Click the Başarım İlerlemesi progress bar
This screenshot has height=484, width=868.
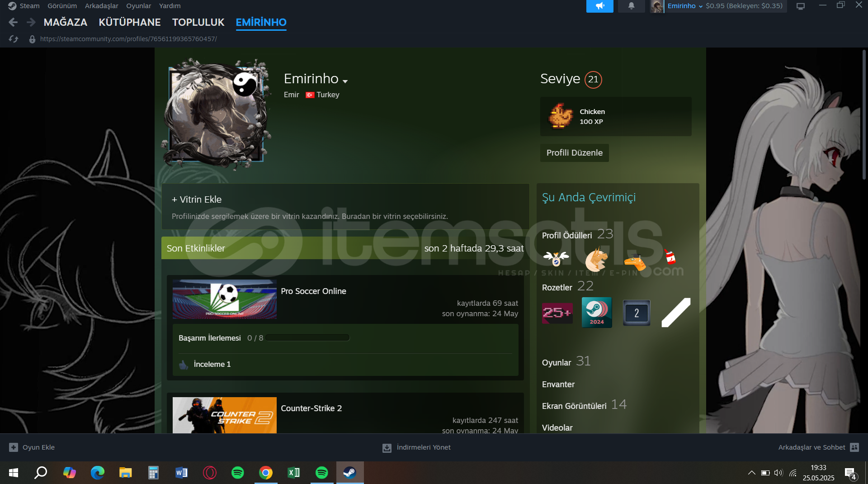(307, 337)
